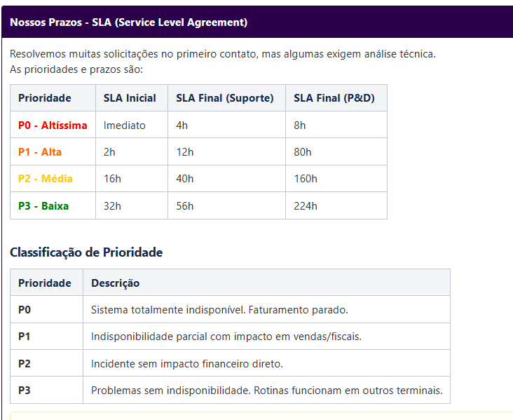Select the red 'P0 - Altíssima' priority label
The width and height of the screenshot is (513, 420).
pos(53,126)
